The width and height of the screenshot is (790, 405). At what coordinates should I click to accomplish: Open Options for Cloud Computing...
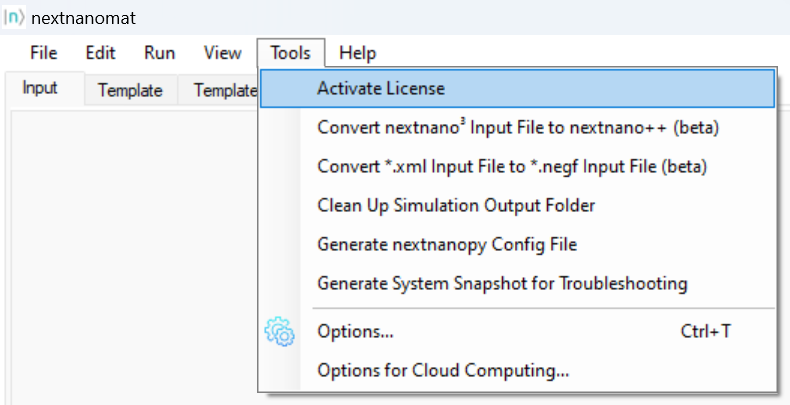(443, 370)
